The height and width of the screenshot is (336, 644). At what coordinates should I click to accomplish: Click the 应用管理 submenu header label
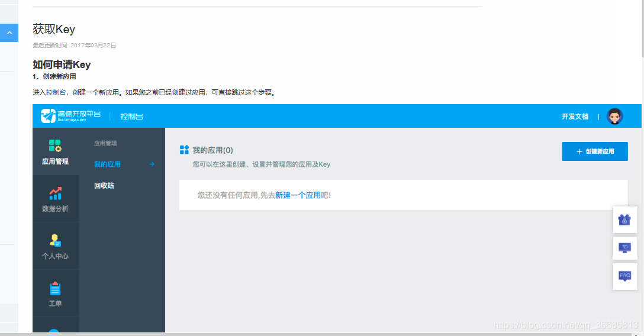click(105, 143)
